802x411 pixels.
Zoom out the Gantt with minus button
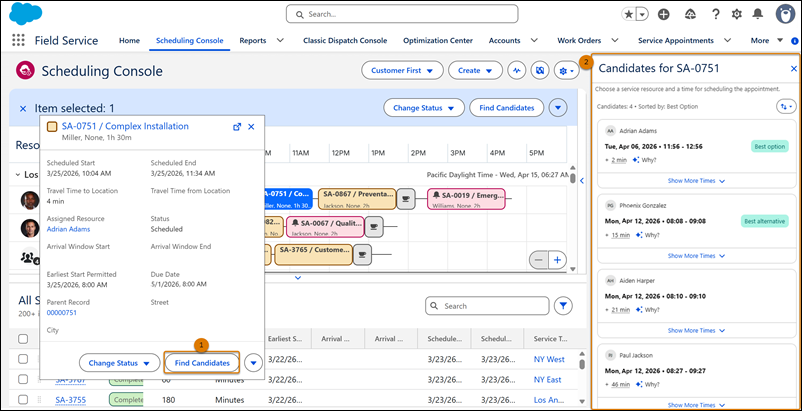click(538, 260)
